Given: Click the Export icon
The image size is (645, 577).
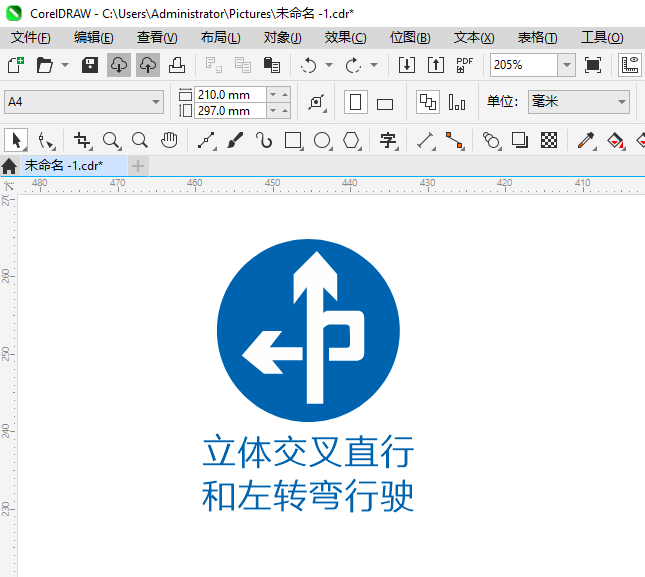Looking at the screenshot, I should tap(436, 65).
